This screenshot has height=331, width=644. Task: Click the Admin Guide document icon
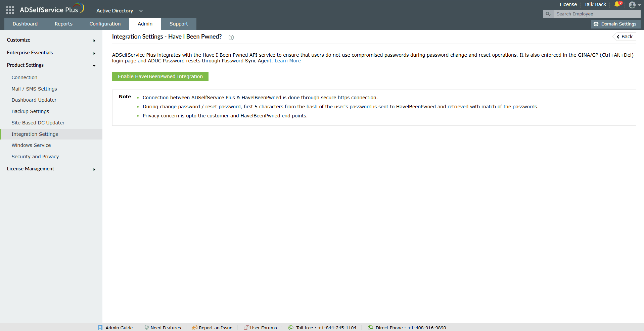100,328
